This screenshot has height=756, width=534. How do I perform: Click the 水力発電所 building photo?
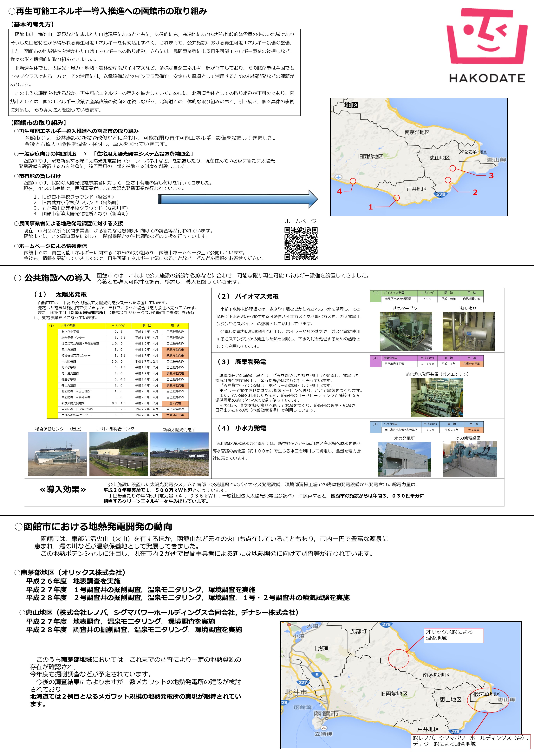click(x=404, y=460)
